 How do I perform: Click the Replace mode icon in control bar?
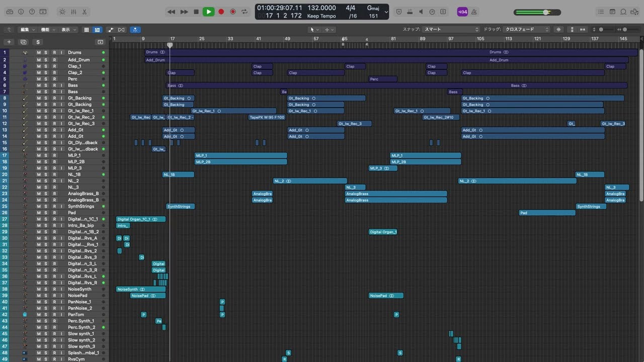click(399, 12)
